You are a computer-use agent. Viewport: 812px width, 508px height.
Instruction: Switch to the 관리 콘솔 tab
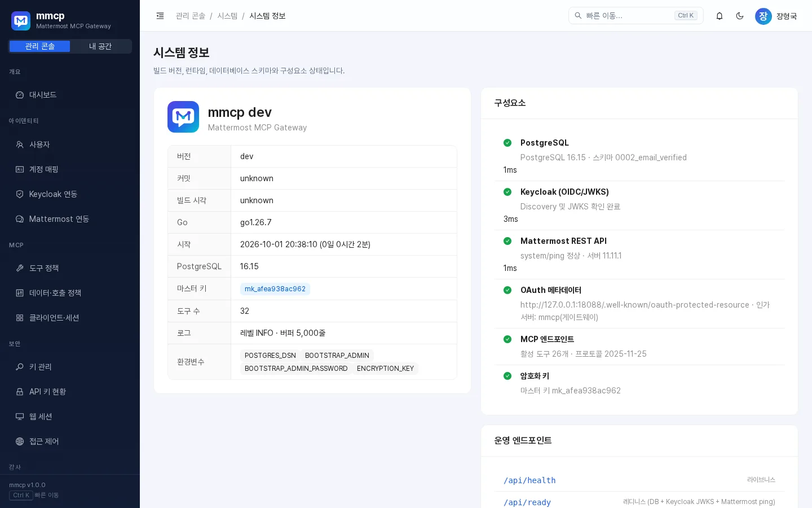40,46
